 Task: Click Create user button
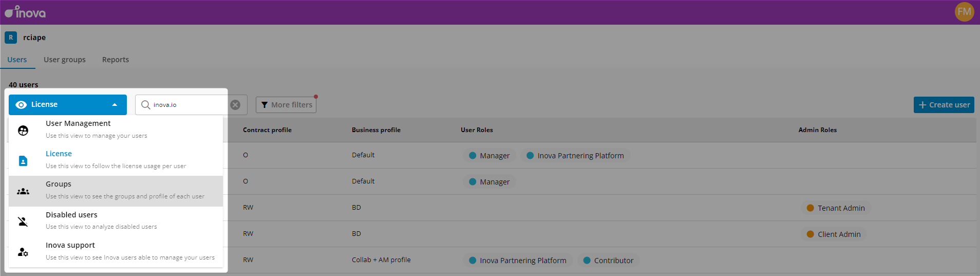pos(944,105)
